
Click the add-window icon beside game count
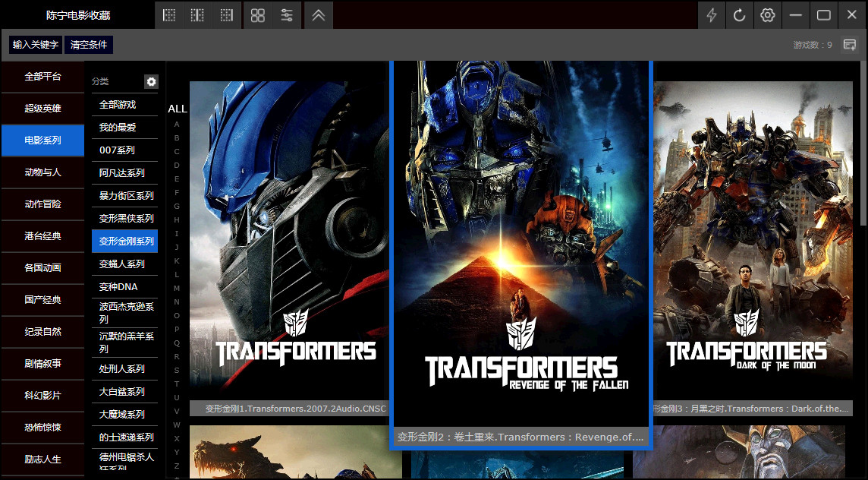(x=850, y=45)
